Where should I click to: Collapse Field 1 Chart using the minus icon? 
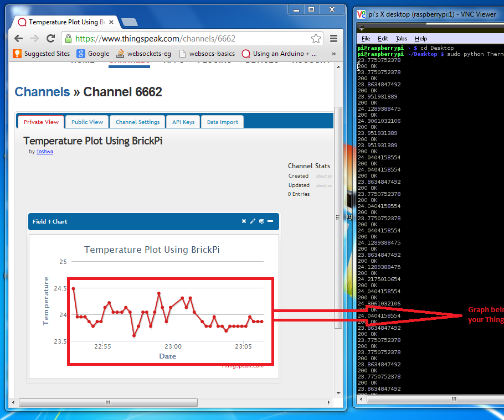coord(270,221)
